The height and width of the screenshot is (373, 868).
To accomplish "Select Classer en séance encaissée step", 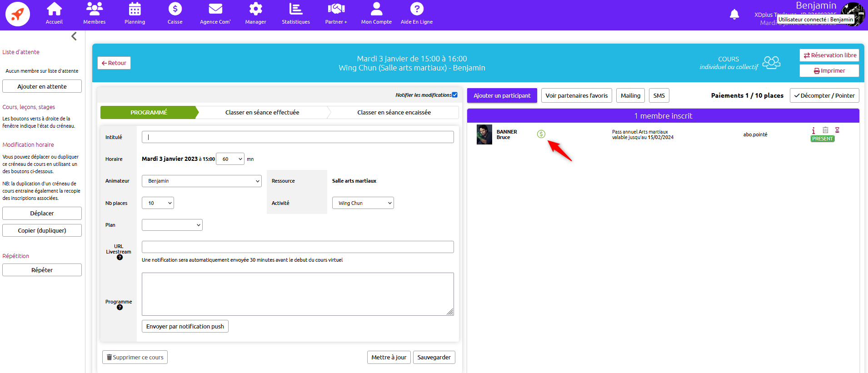I will point(394,112).
